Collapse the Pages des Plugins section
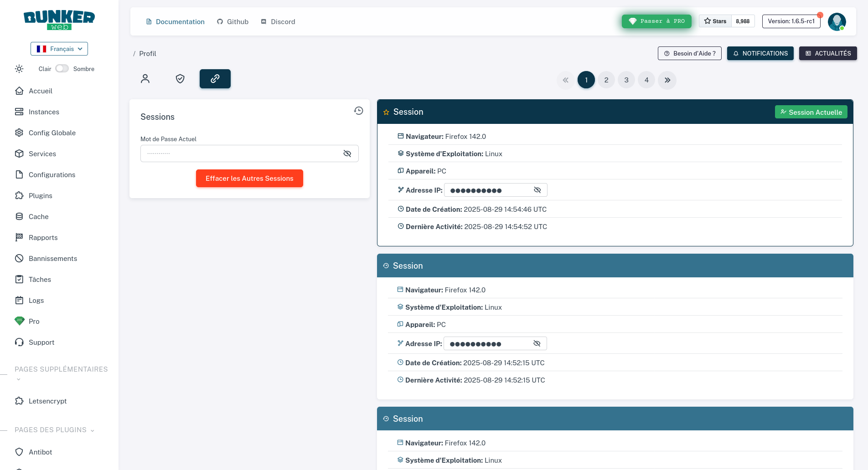Screen dimensions: 868x470 [x=93, y=430]
